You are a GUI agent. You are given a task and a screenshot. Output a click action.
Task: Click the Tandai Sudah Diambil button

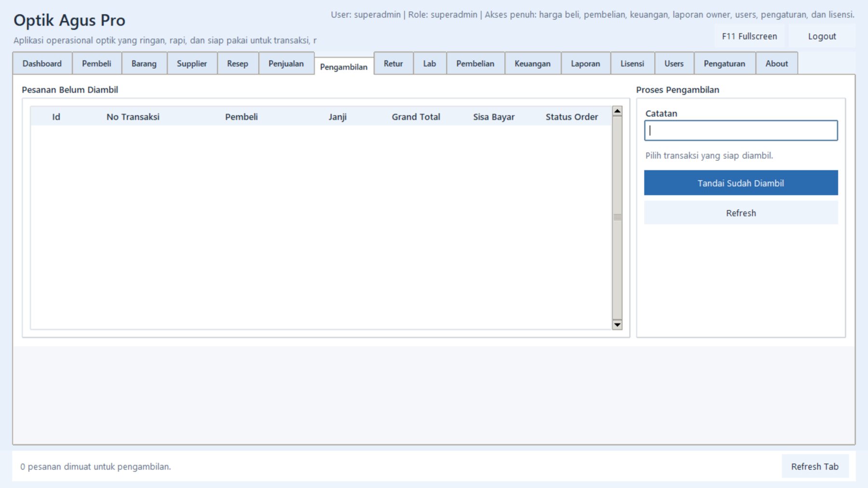[741, 183]
